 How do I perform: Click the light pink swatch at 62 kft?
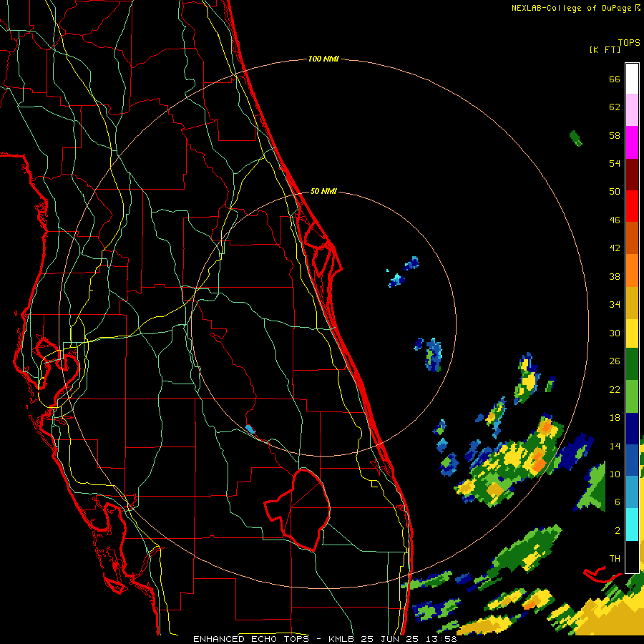tap(632, 110)
